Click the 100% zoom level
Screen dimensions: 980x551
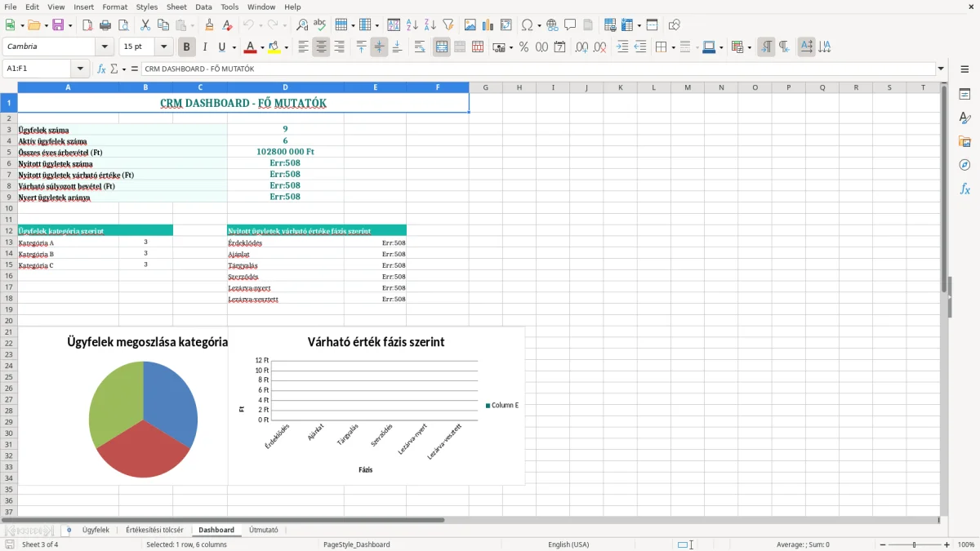point(966,544)
